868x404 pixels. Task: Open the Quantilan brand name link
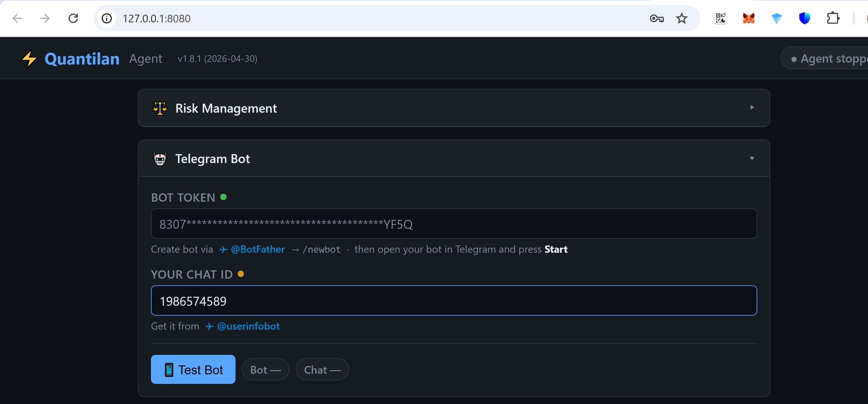82,59
